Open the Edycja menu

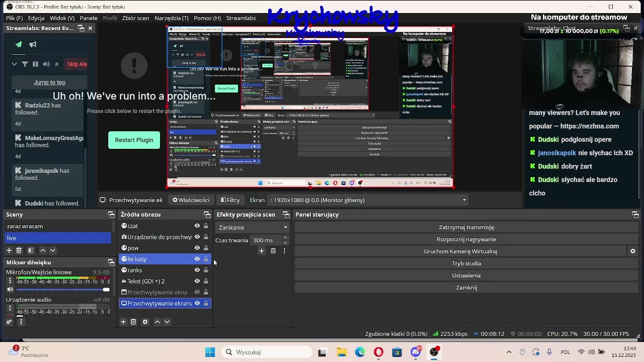pyautogui.click(x=37, y=18)
